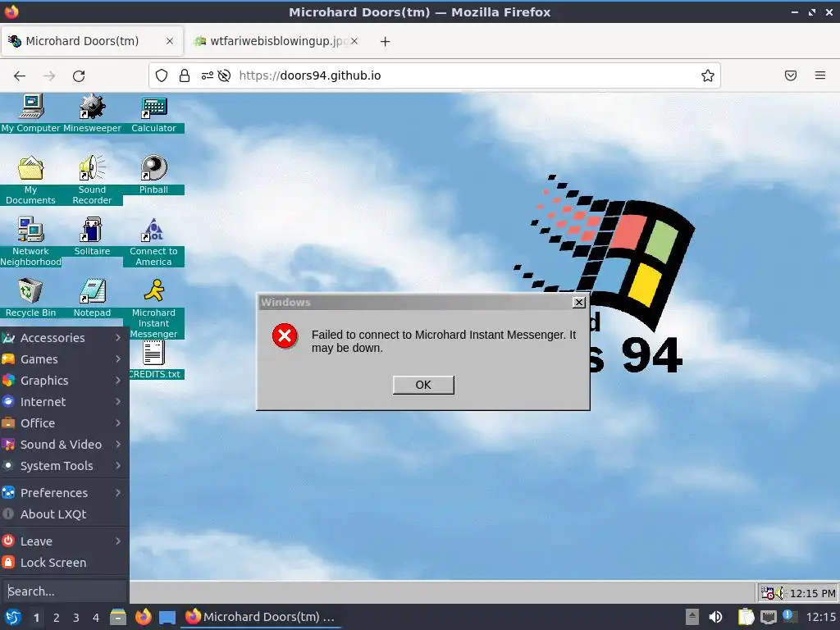Expand the Office menu category
840x630 pixels.
tap(64, 423)
